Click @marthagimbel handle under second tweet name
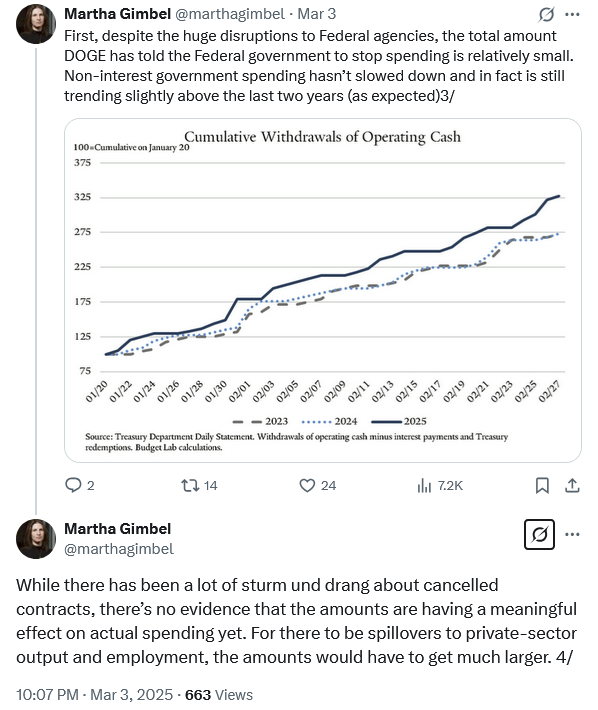The image size is (598, 710). (119, 549)
